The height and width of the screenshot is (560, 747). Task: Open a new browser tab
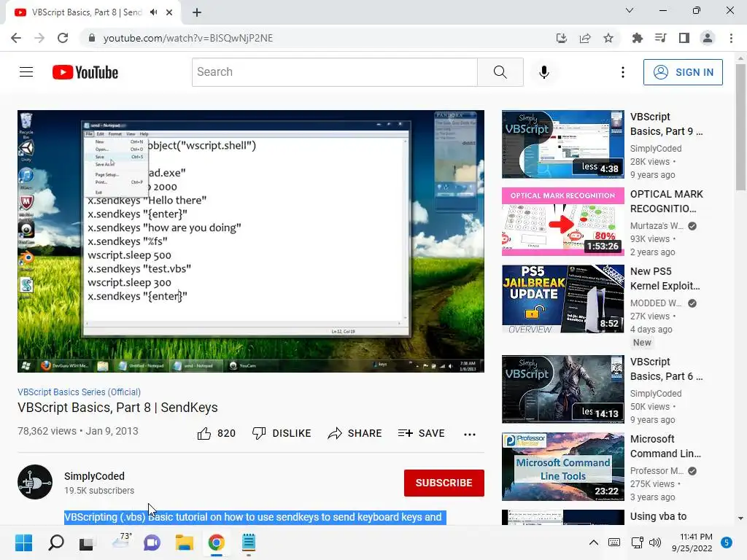[197, 12]
